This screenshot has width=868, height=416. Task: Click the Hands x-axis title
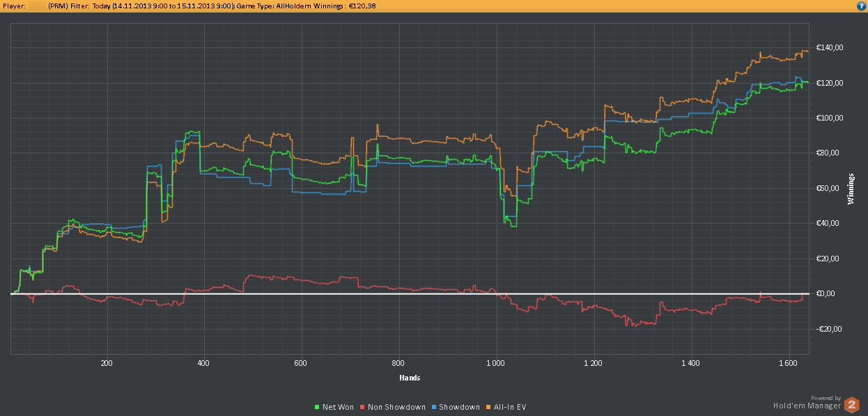[x=410, y=378]
